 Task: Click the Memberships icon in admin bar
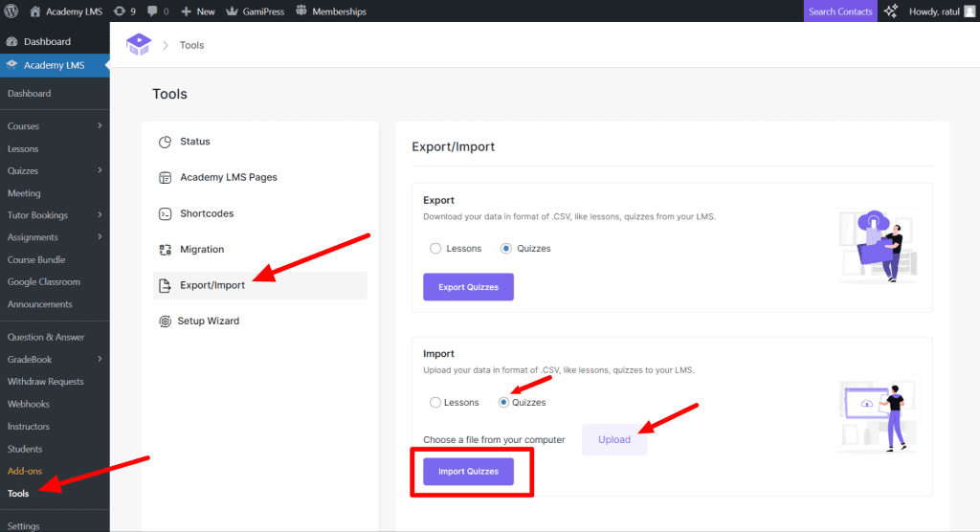click(301, 11)
